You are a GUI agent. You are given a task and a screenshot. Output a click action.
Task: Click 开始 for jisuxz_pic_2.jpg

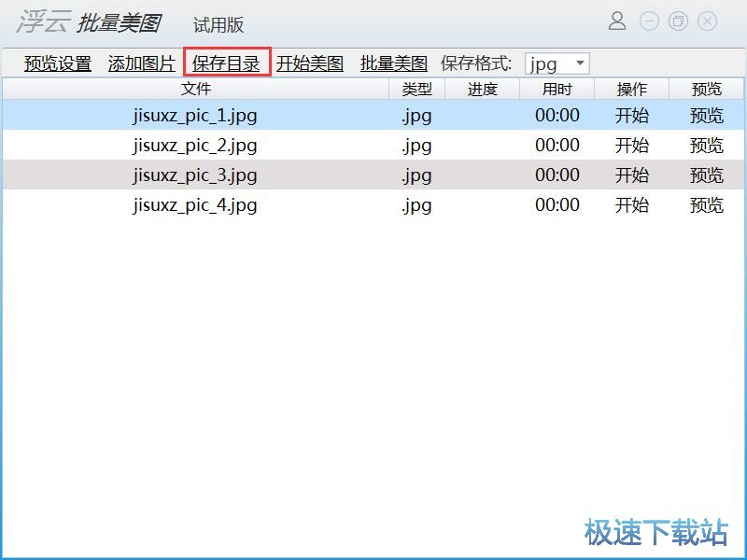(632, 146)
